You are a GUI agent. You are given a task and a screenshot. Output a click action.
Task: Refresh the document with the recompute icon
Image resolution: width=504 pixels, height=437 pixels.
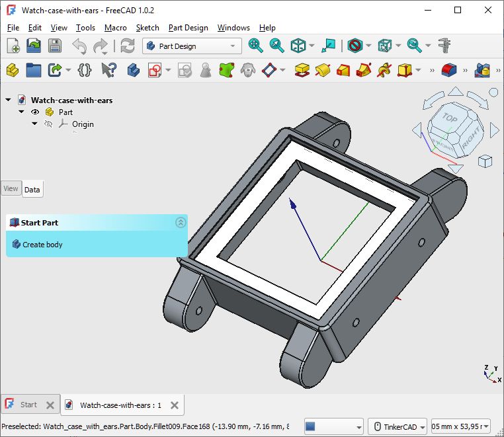tap(128, 46)
